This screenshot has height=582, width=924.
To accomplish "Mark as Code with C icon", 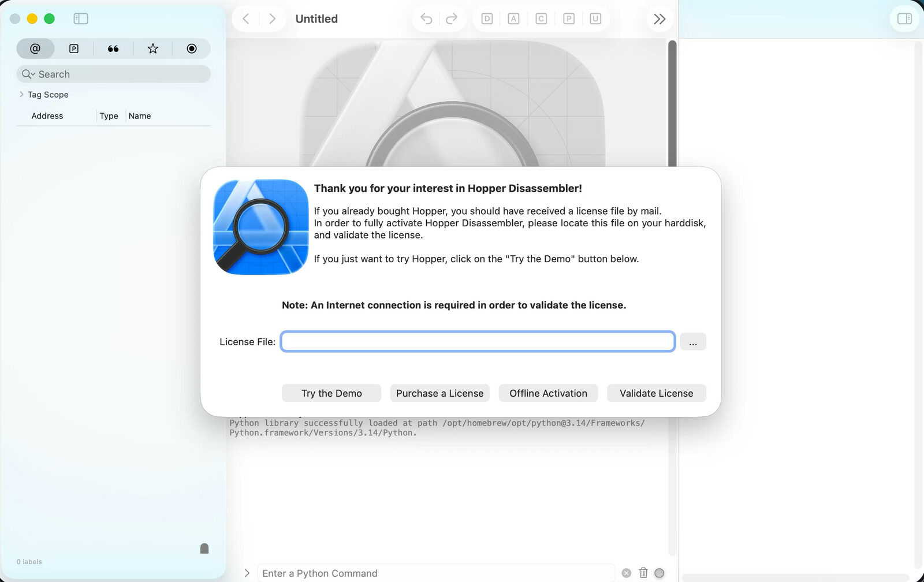I will pyautogui.click(x=541, y=19).
